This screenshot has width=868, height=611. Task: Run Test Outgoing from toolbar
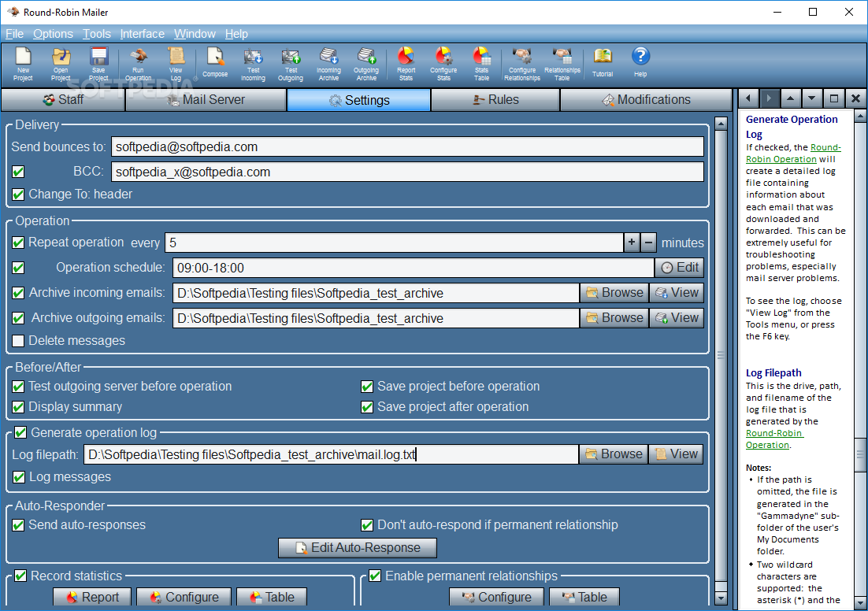(291, 65)
